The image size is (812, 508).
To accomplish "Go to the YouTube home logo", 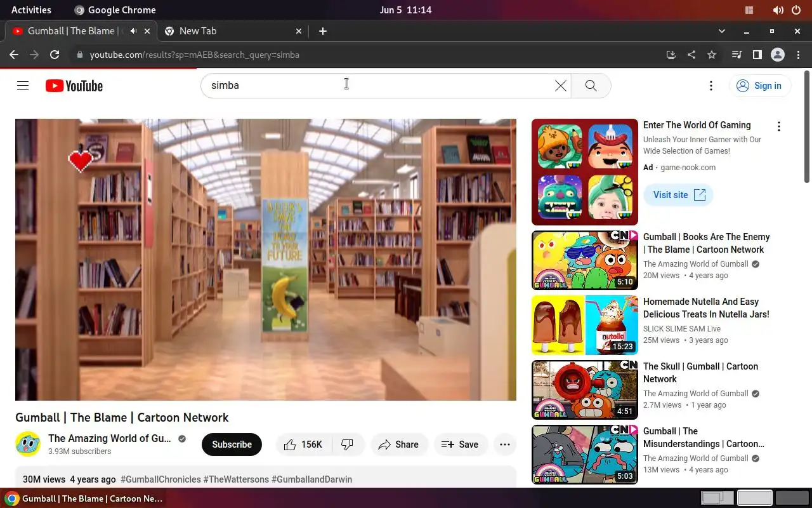I will tap(74, 86).
